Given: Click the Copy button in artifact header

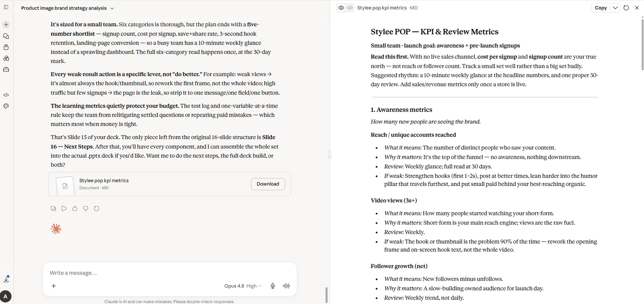Looking at the screenshot, I should tap(601, 8).
